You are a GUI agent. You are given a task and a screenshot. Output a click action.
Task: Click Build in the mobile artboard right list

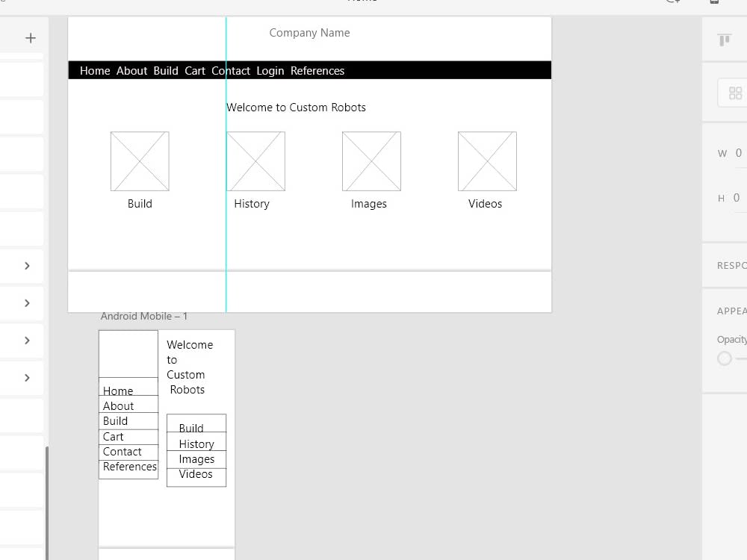[x=191, y=428]
